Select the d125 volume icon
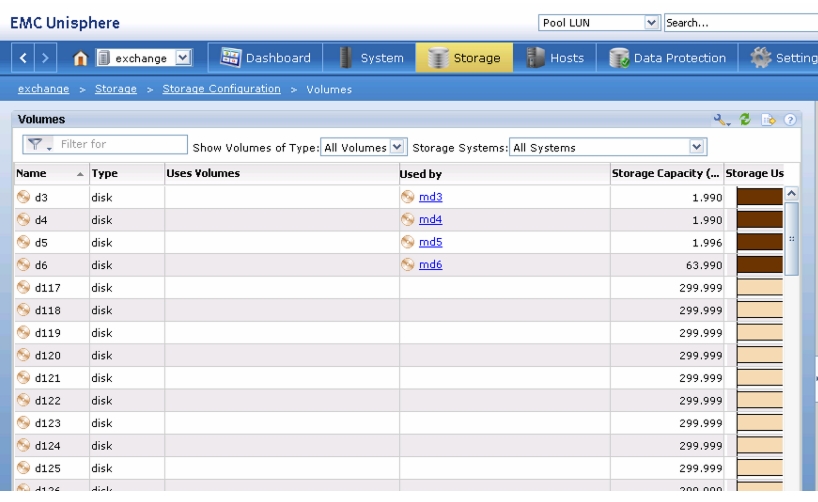The width and height of the screenshot is (818, 502). pyautogui.click(x=23, y=467)
